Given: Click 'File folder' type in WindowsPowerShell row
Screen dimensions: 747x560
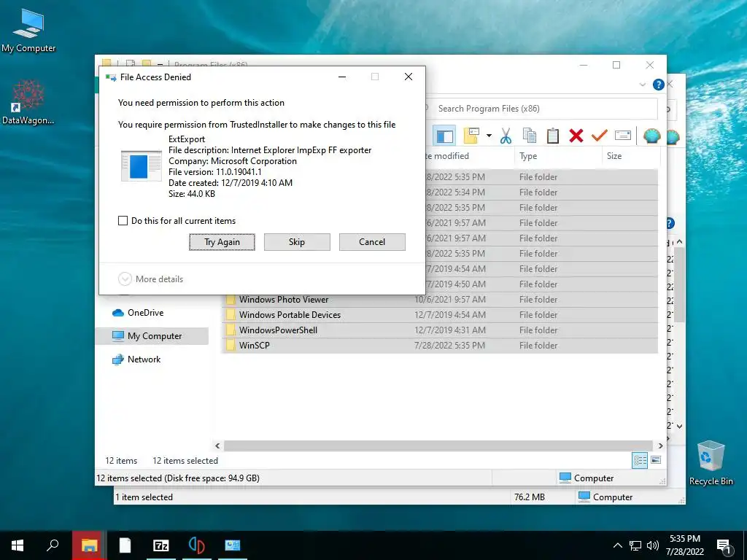Looking at the screenshot, I should click(x=538, y=330).
